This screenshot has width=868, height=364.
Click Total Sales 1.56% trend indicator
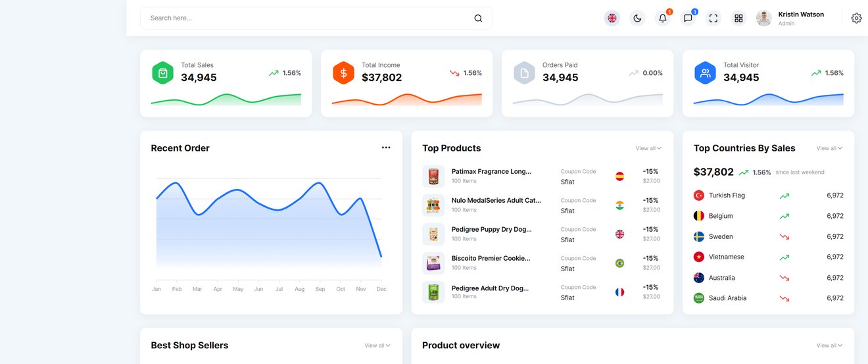(x=285, y=73)
